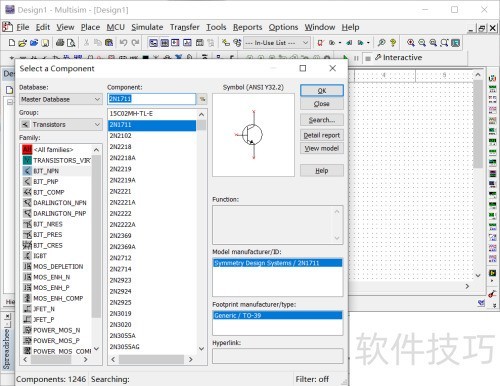Screen dimensions: 500x386
Task: Open the In-Use List dropdown
Action: pyautogui.click(x=277, y=43)
